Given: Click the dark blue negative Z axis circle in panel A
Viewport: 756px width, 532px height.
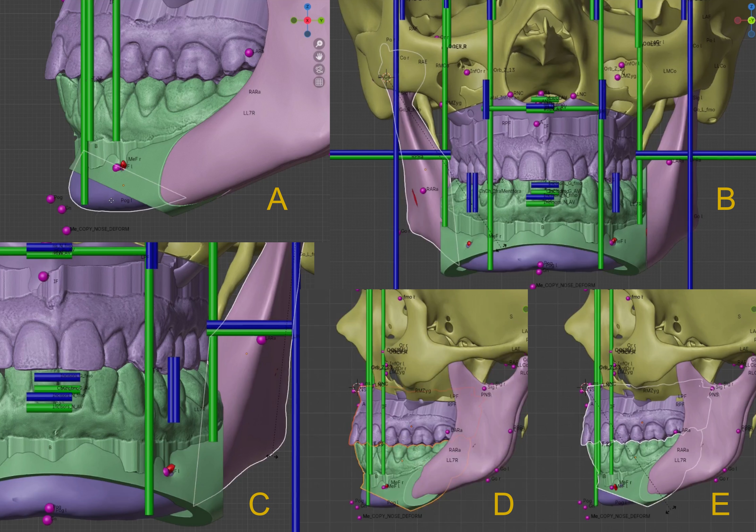Looking at the screenshot, I should click(x=307, y=34).
